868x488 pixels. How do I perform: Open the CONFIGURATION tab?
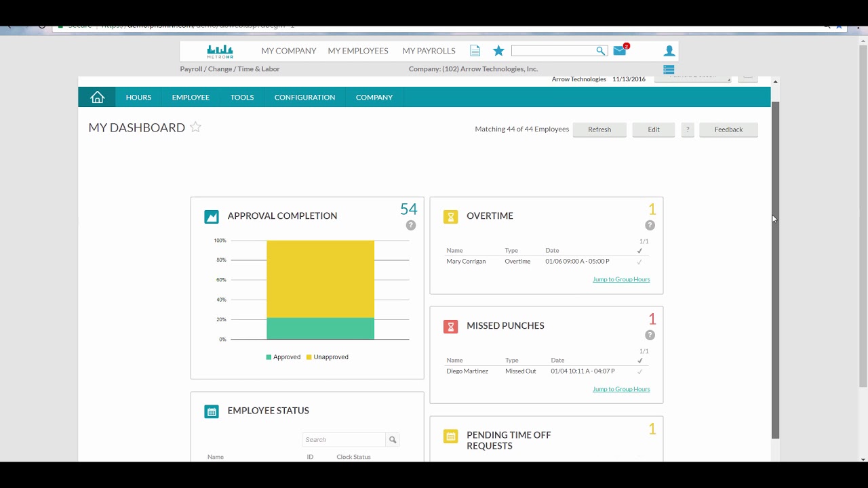point(304,98)
